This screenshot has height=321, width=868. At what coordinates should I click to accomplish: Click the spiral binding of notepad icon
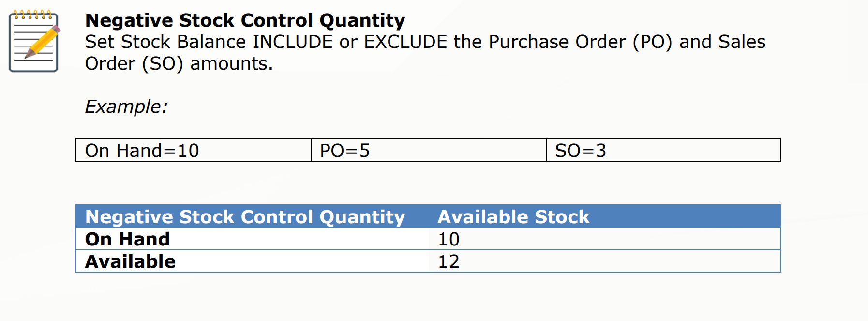33,14
